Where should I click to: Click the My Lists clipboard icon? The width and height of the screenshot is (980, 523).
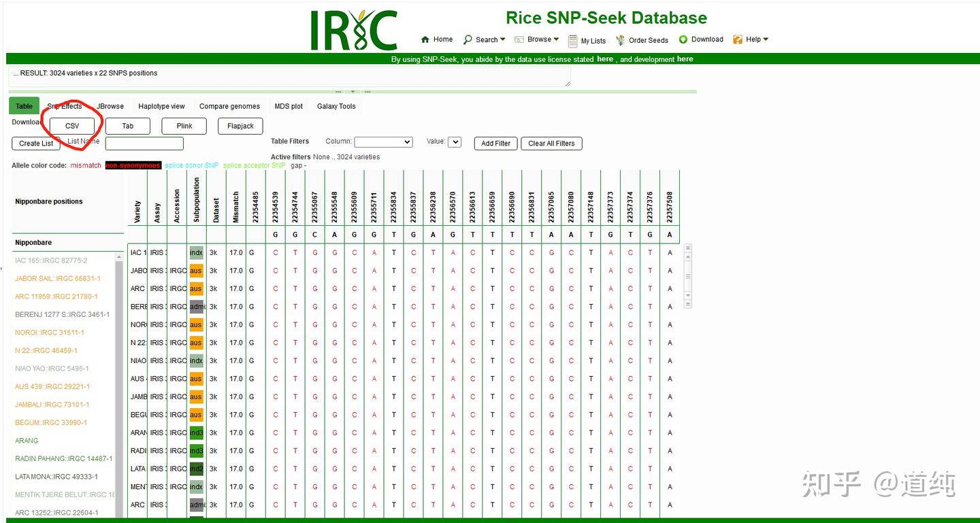574,41
